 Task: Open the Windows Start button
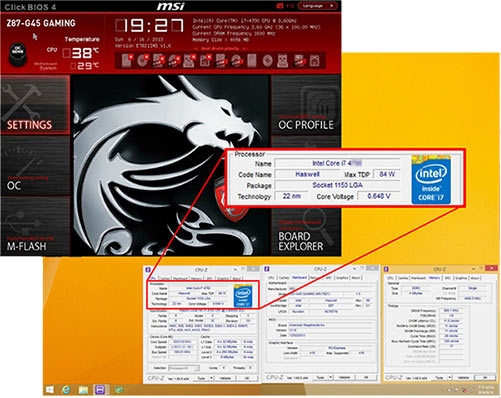click(50, 390)
